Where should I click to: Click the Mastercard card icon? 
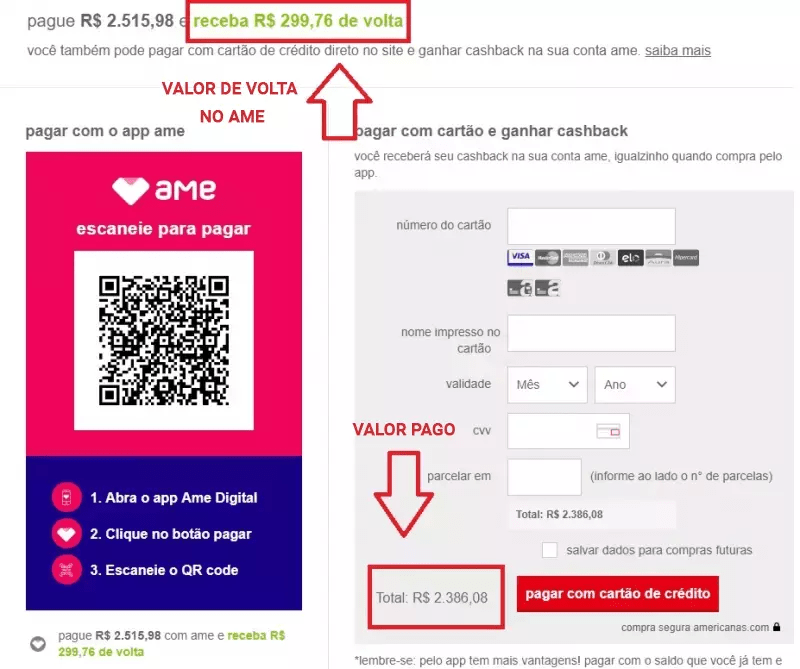click(547, 258)
